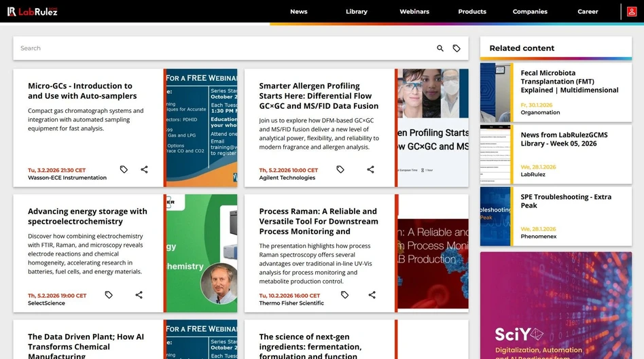
Task: Click the LabRulez logo
Action: click(33, 12)
